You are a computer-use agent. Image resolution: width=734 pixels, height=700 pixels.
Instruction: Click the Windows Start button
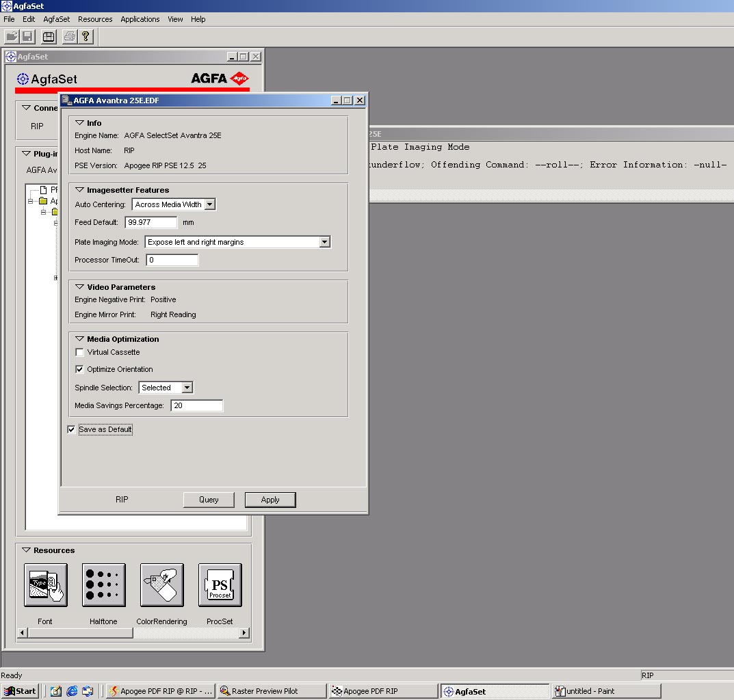tap(20, 691)
